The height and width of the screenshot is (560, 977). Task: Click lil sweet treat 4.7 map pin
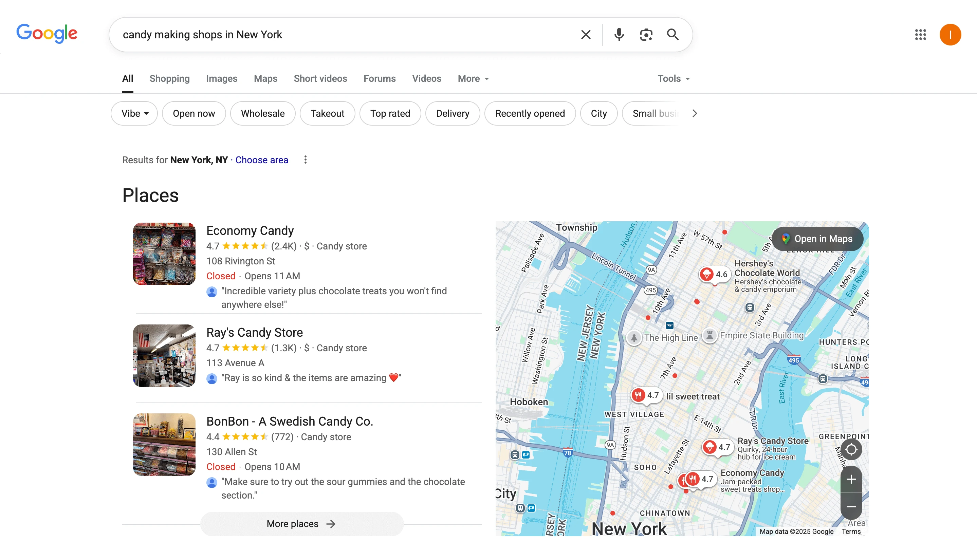pyautogui.click(x=646, y=395)
